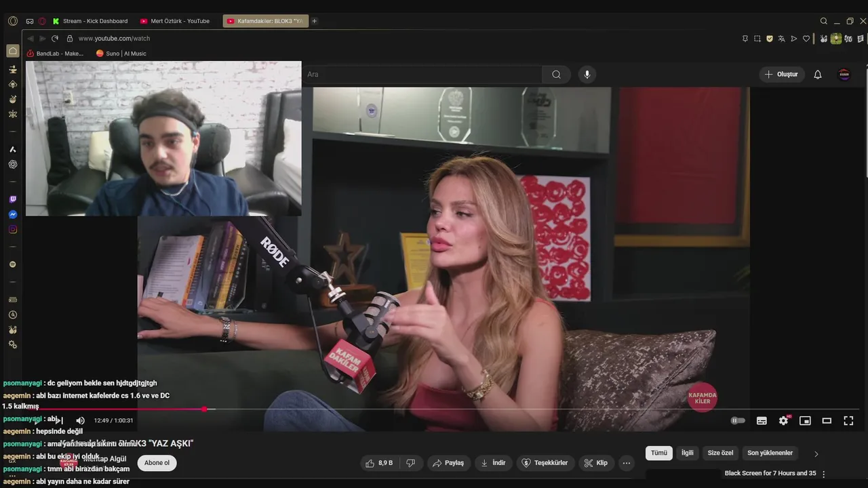Screen dimensions: 868x488
Task: Open the YouTube account avatar menu
Action: pos(844,75)
